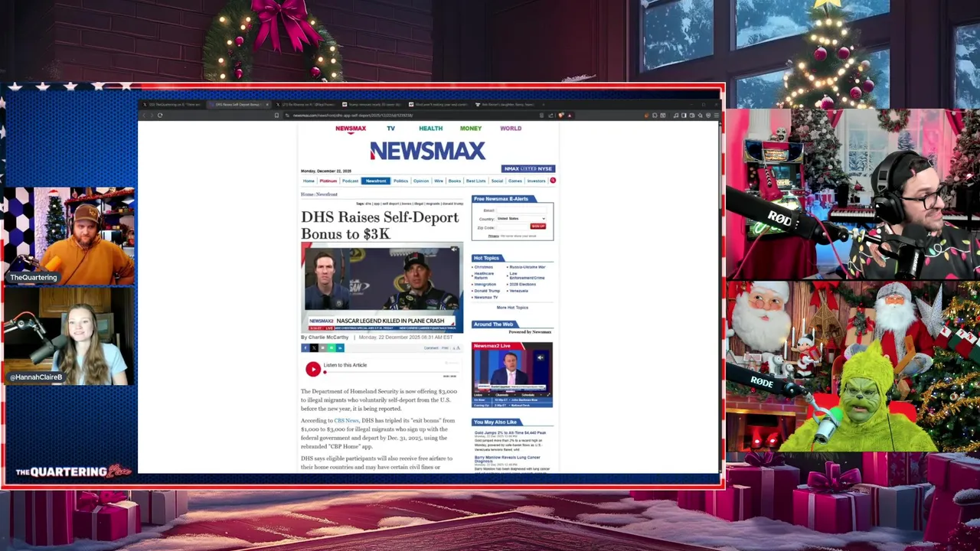Open 2026 Elections hot topic link
The height and width of the screenshot is (551, 980).
[x=523, y=284]
